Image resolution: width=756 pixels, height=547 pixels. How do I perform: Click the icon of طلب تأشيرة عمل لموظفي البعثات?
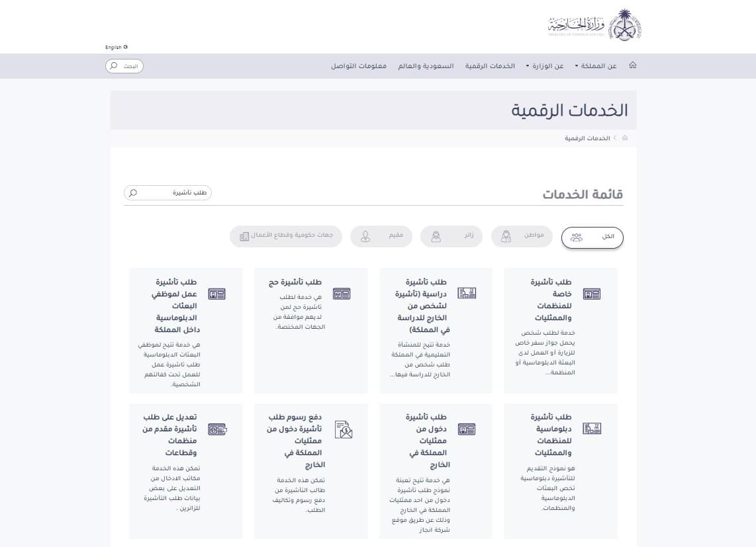(217, 294)
